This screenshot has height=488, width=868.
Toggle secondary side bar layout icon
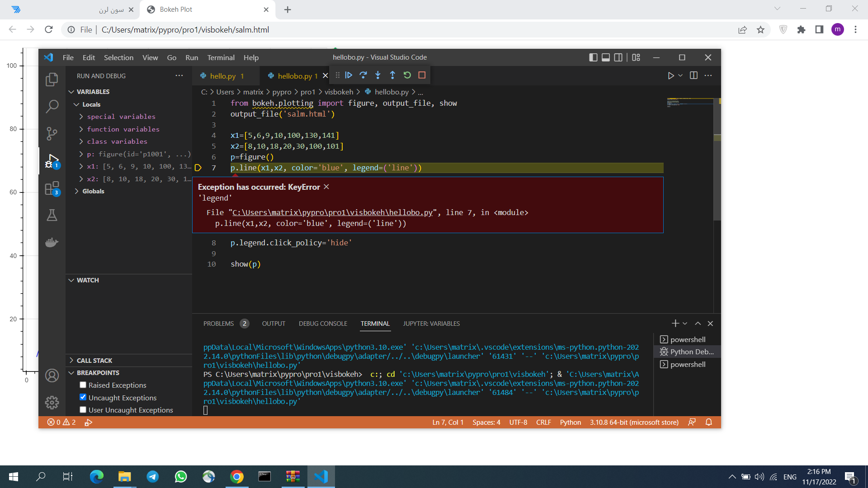coord(618,57)
